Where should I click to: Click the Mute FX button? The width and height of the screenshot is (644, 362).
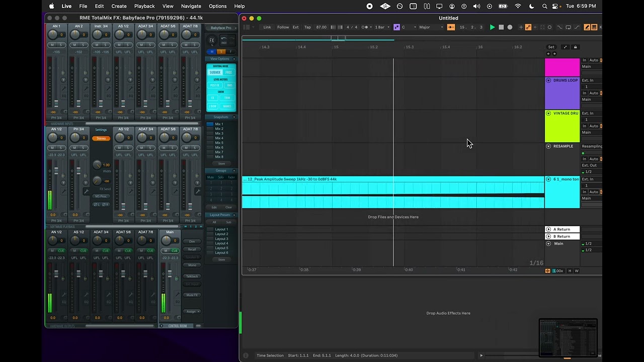(192, 295)
